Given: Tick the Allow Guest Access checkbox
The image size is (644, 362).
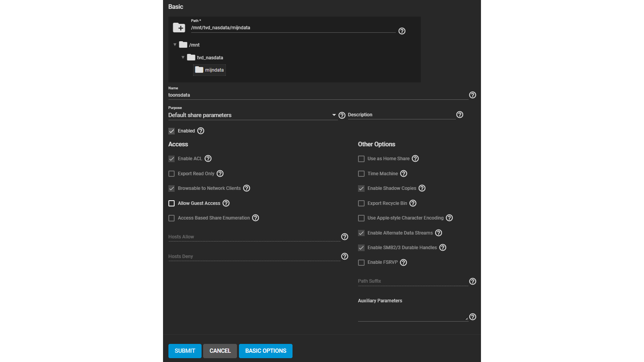Looking at the screenshot, I should [172, 203].
